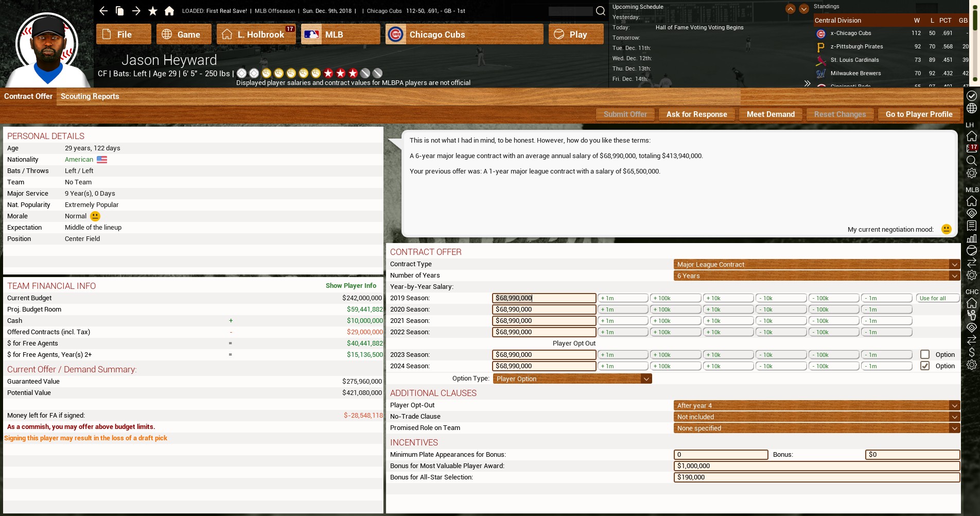Viewport: 980px width, 516px height.
Task: Open the CHC home icon in sidebar
Action: point(972,303)
